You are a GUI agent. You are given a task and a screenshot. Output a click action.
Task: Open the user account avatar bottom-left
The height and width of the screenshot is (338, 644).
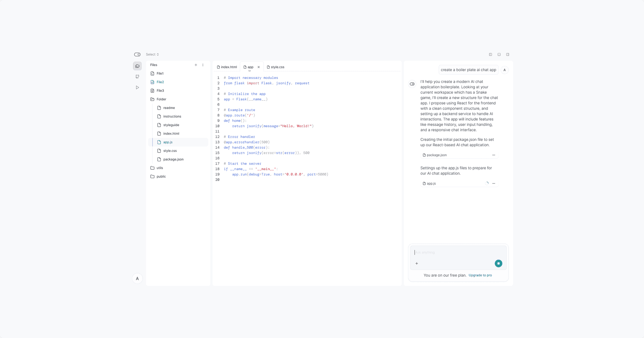click(x=137, y=279)
